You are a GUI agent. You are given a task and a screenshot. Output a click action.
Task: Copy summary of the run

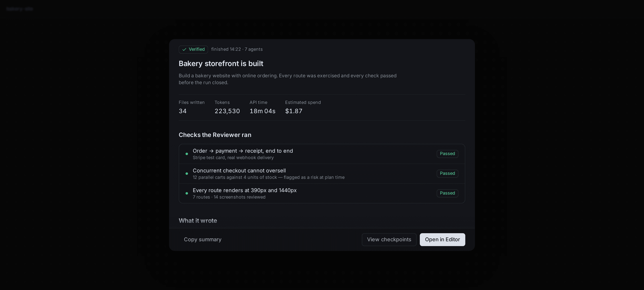tap(202, 239)
